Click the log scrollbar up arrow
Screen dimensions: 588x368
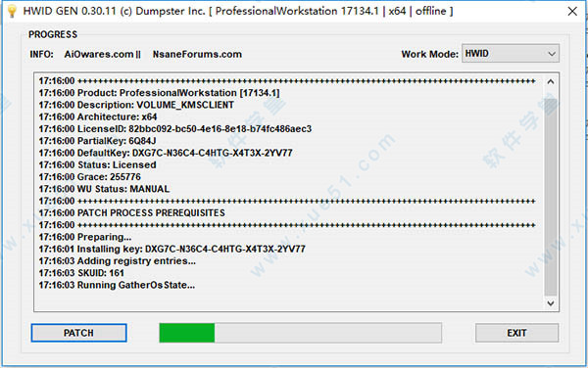pos(550,81)
